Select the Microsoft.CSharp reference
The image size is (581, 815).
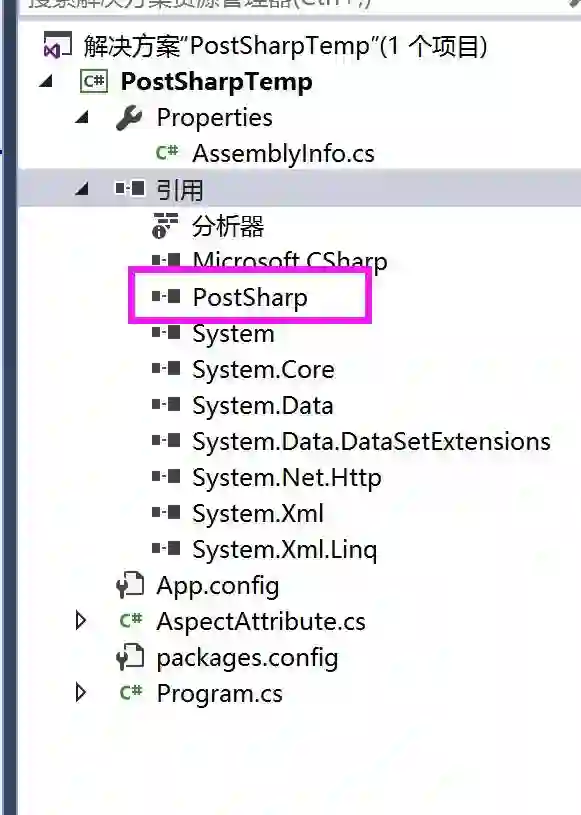(x=289, y=261)
